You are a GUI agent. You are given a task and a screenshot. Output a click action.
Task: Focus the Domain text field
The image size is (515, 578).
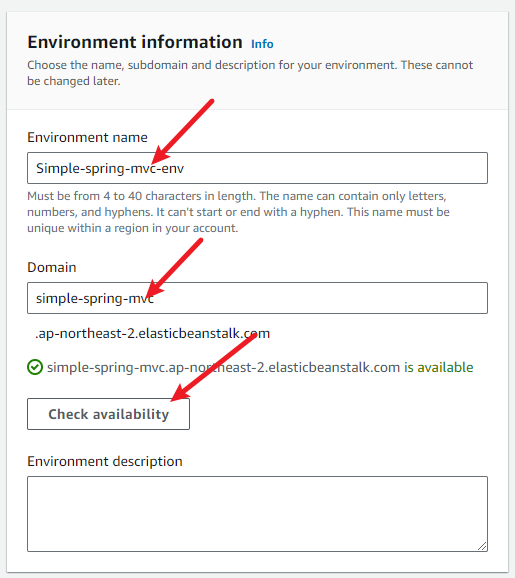click(257, 298)
